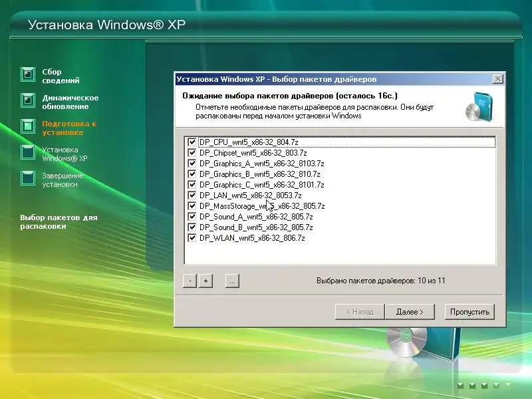Viewport: 532px width, 399px height.
Task: Select DP_Graphics_A_wnt5_x86-32_8103.7z row text
Action: point(261,164)
